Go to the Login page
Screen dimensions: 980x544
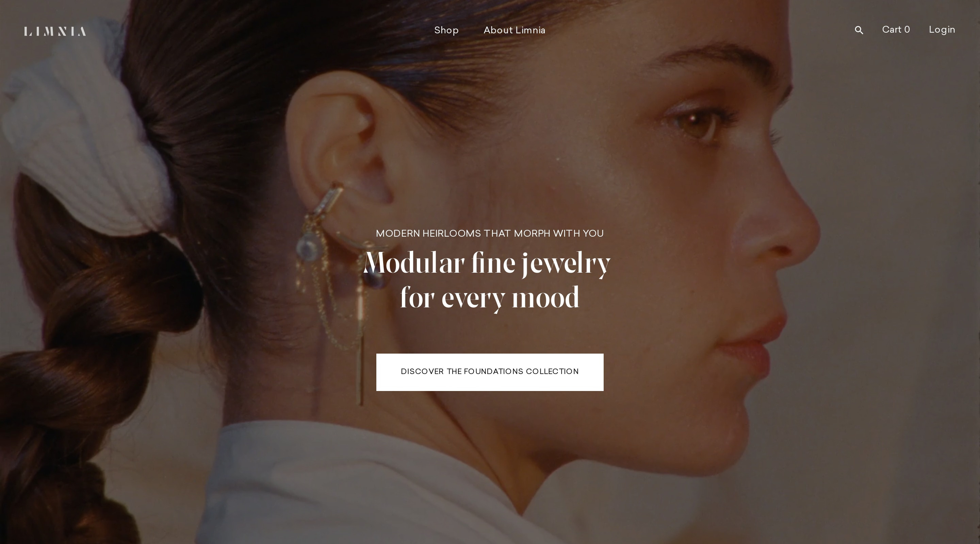pos(942,30)
